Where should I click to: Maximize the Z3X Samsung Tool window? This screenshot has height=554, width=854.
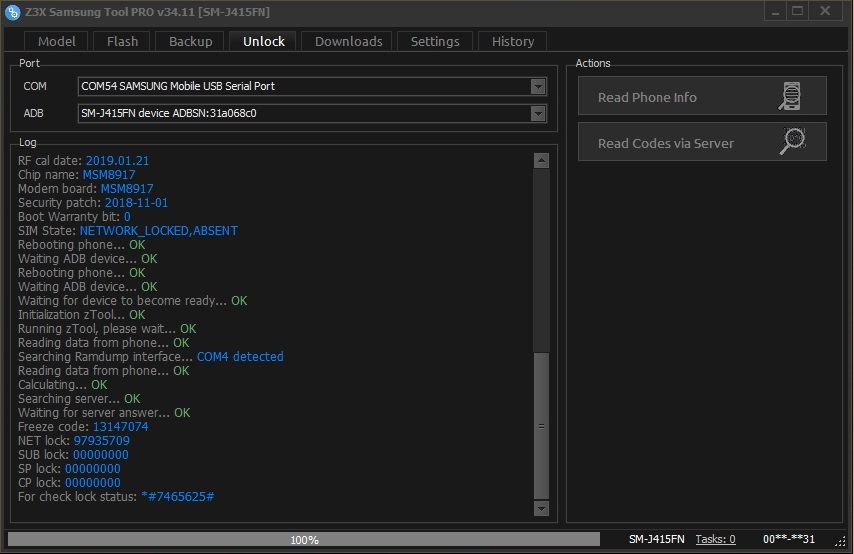798,11
